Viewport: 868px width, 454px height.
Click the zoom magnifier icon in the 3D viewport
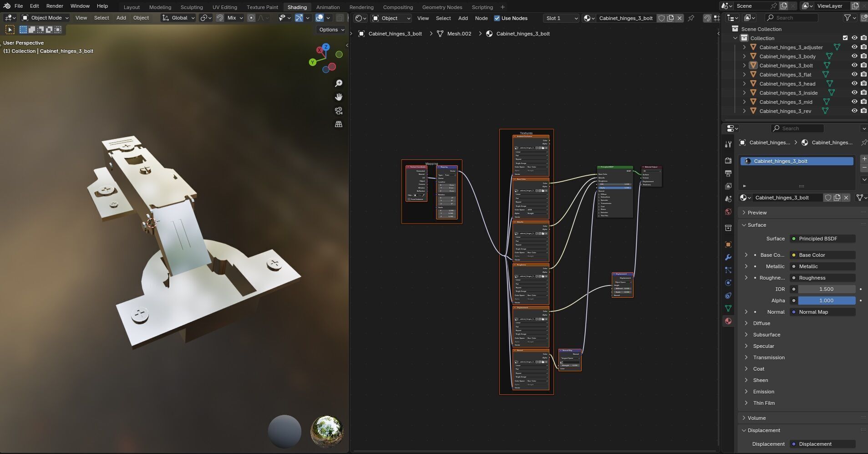tap(339, 83)
